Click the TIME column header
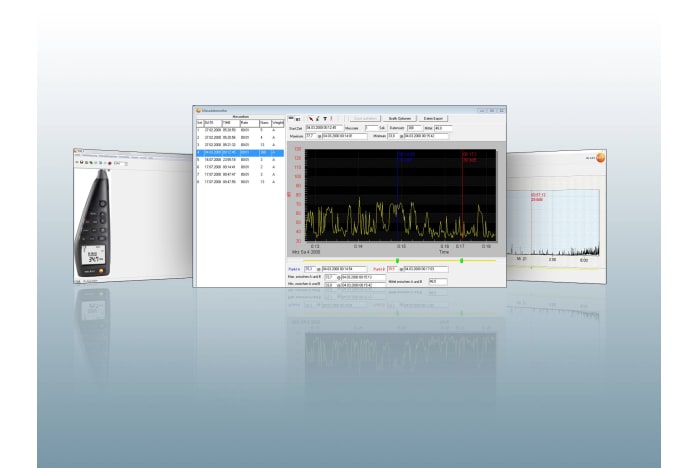Viewport: 697px width, 468px height. [x=231, y=123]
